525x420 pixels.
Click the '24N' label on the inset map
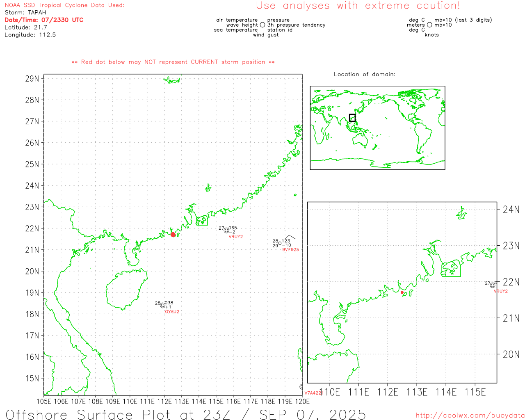pyautogui.click(x=511, y=210)
